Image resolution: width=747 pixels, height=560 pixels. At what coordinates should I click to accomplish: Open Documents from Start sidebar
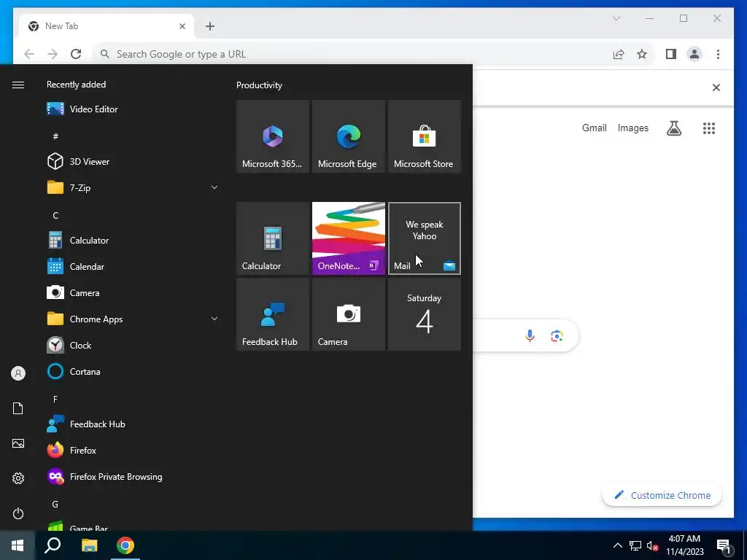pos(18,408)
